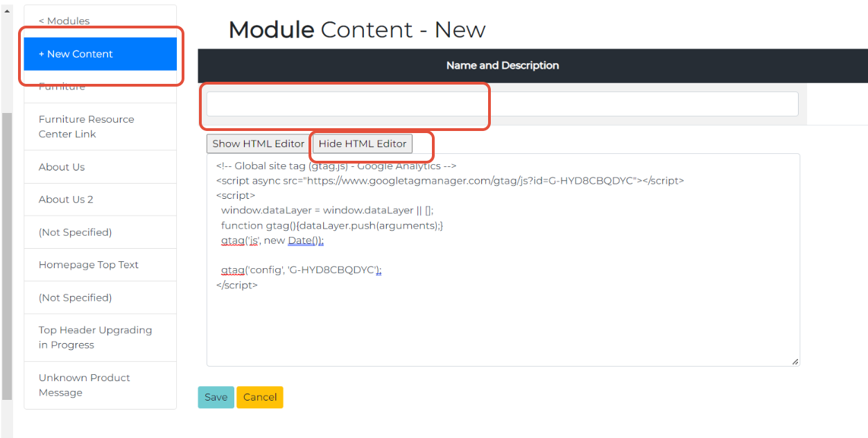This screenshot has height=438, width=868.
Task: Click the gtag('config', 'G-HYD8CBQDYC') line
Action: [302, 270]
